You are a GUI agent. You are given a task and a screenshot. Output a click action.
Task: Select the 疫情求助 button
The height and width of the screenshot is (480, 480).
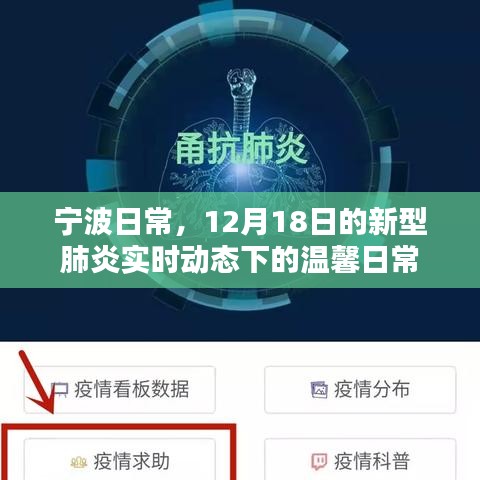pyautogui.click(x=120, y=460)
